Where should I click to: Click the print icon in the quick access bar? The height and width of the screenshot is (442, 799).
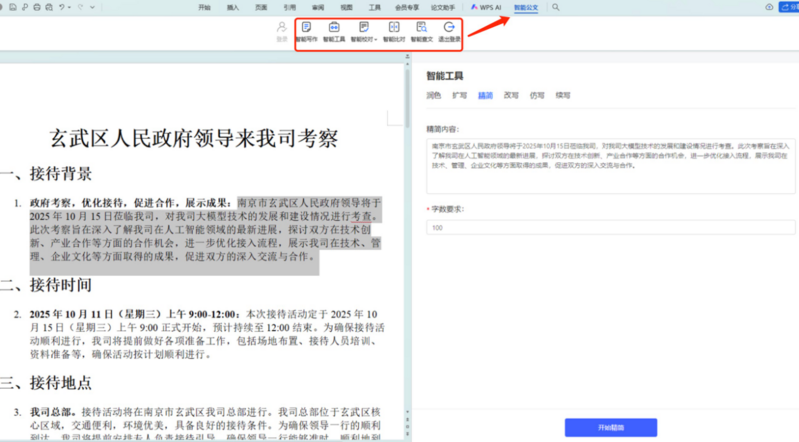point(36,7)
